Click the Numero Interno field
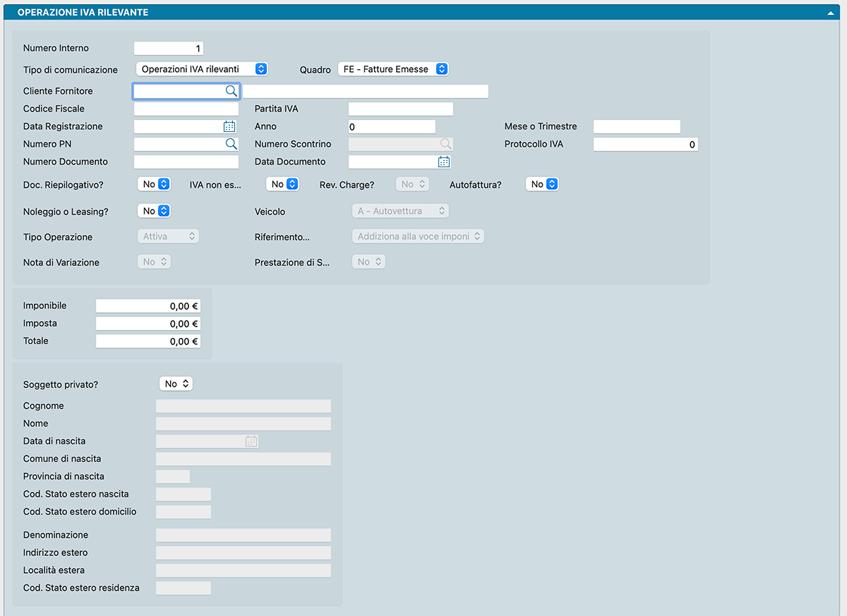This screenshot has width=847, height=616. tap(169, 49)
